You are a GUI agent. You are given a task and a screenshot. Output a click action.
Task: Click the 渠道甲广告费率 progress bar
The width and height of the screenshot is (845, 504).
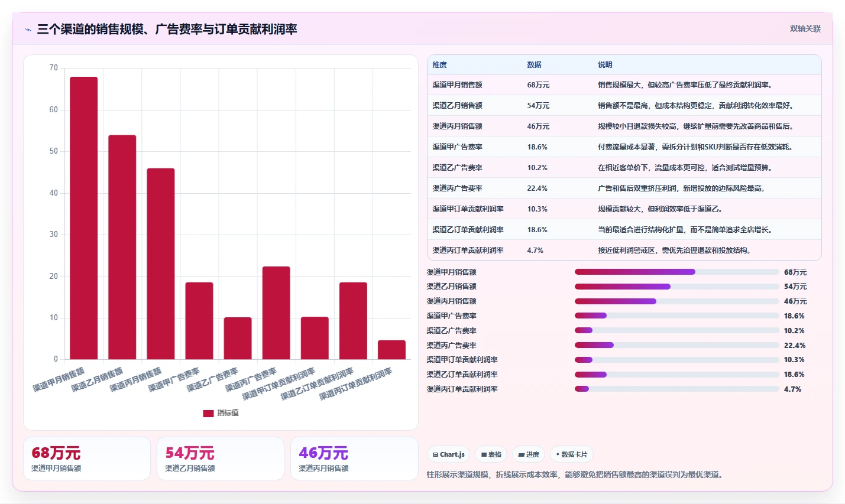pyautogui.click(x=677, y=316)
